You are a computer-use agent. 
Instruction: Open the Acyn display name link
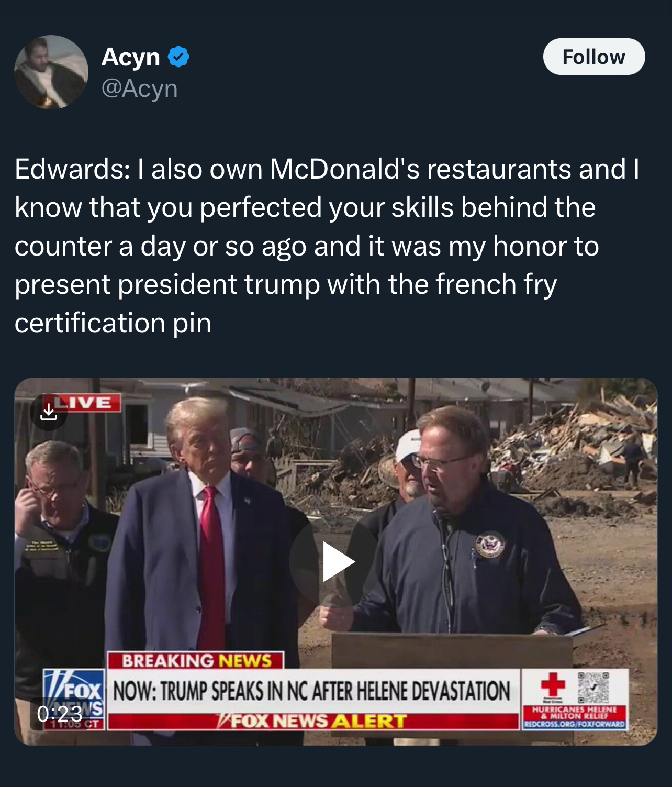(x=130, y=57)
